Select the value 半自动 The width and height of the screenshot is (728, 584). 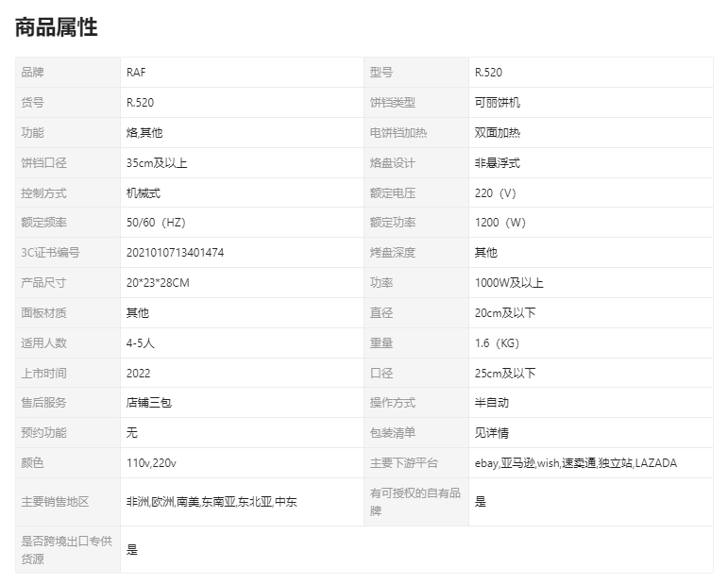click(492, 402)
